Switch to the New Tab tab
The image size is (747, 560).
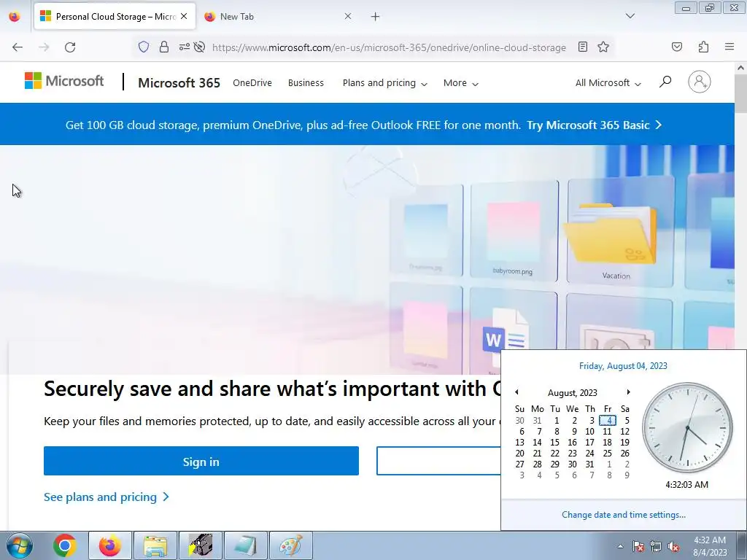(279, 16)
